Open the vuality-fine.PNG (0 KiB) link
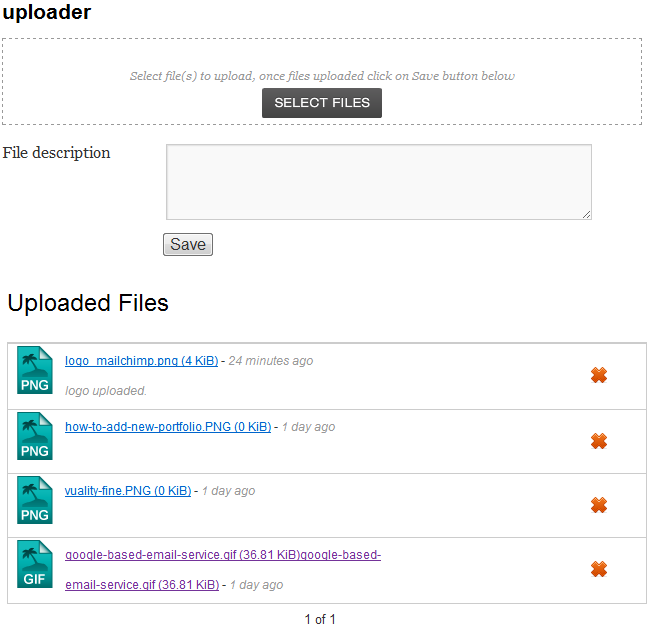 [x=128, y=491]
